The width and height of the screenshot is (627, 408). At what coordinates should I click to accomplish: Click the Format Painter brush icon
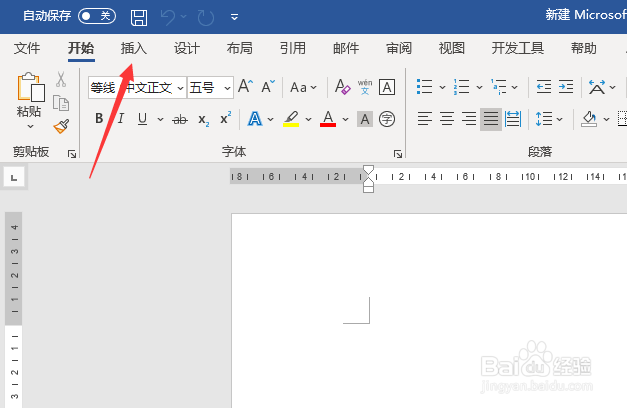pyautogui.click(x=61, y=126)
